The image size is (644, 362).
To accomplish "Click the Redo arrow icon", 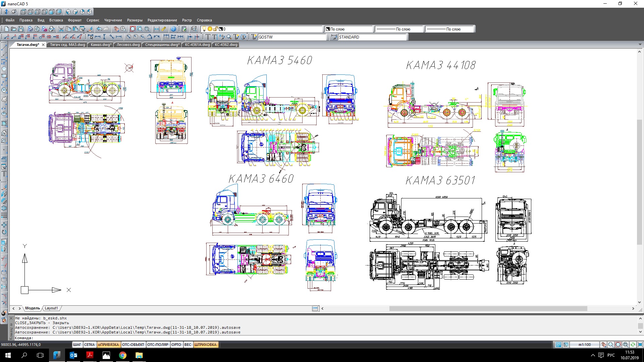I will (x=106, y=29).
